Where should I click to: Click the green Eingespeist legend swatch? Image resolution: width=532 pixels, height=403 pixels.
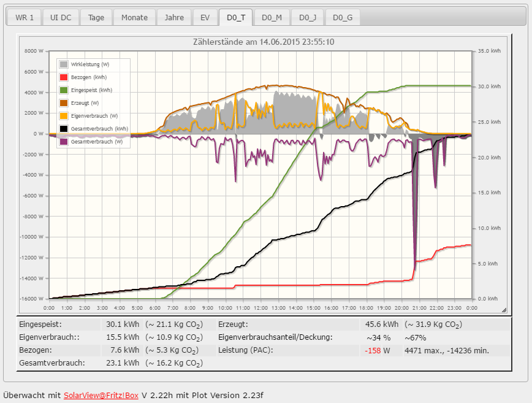click(64, 90)
